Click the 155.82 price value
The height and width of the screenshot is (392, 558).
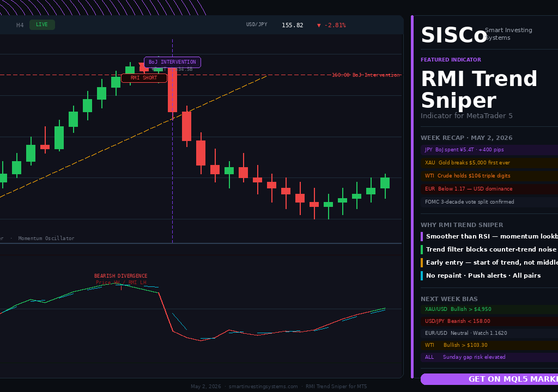point(293,25)
